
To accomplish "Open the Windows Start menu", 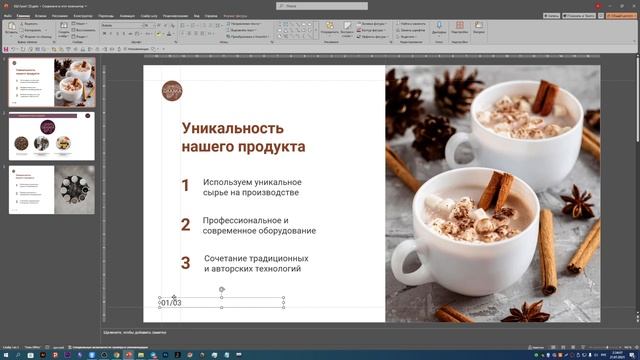I will 6,355.
